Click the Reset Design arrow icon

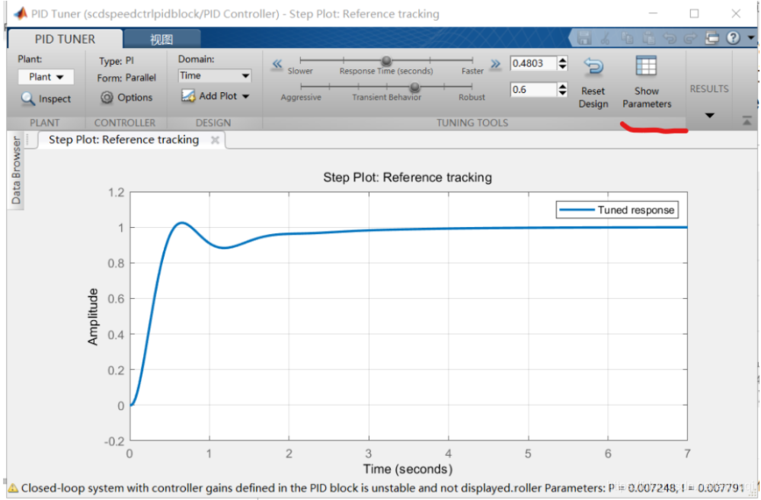point(593,68)
